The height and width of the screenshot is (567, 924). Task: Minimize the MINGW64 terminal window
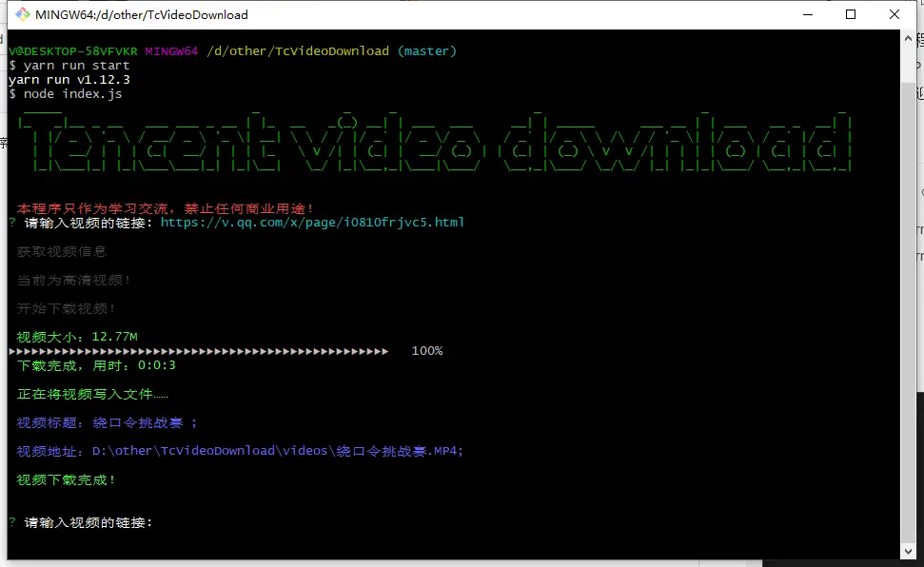click(x=808, y=14)
